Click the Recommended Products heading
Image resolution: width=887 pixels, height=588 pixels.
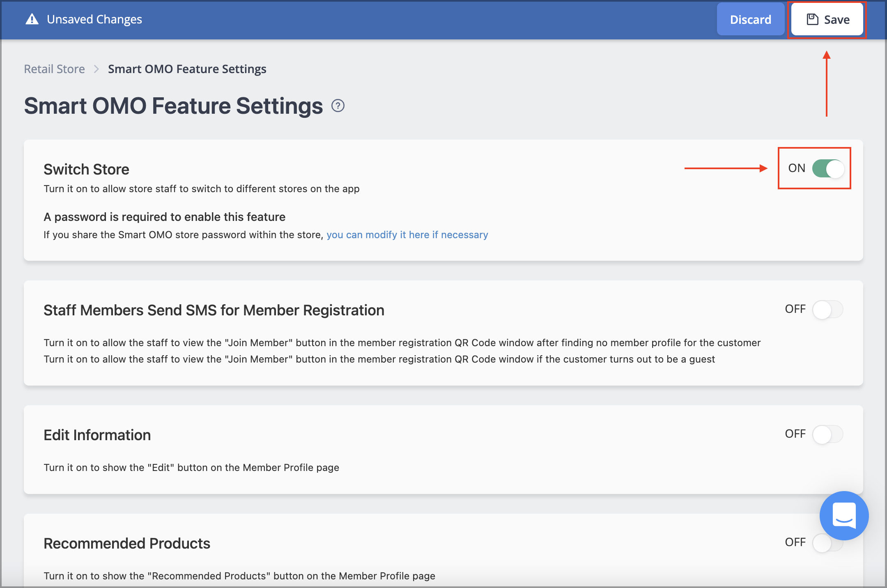point(127,543)
